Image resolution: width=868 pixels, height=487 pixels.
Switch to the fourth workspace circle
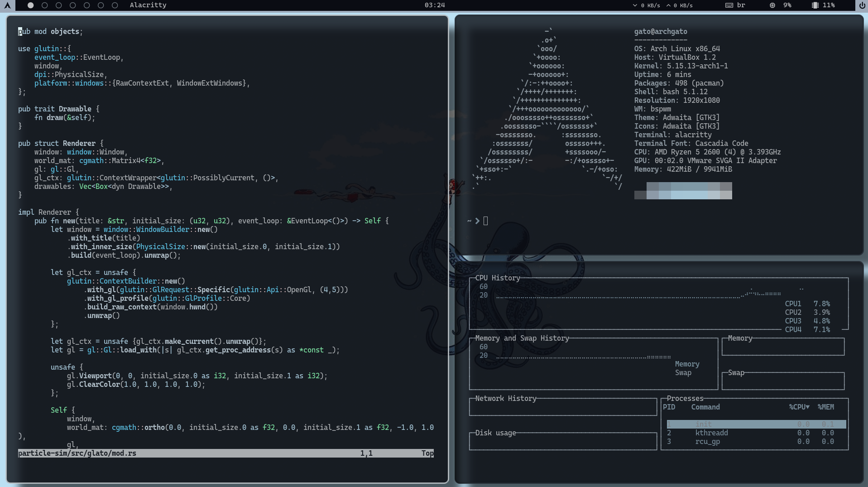[x=72, y=5]
